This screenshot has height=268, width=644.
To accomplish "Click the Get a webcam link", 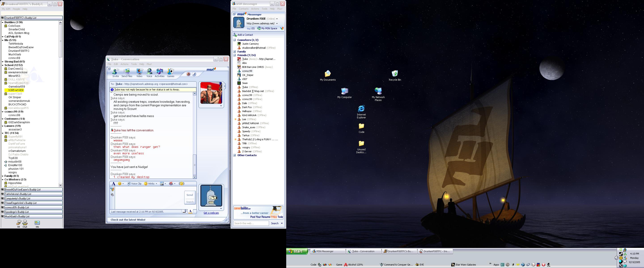I will 211,213.
